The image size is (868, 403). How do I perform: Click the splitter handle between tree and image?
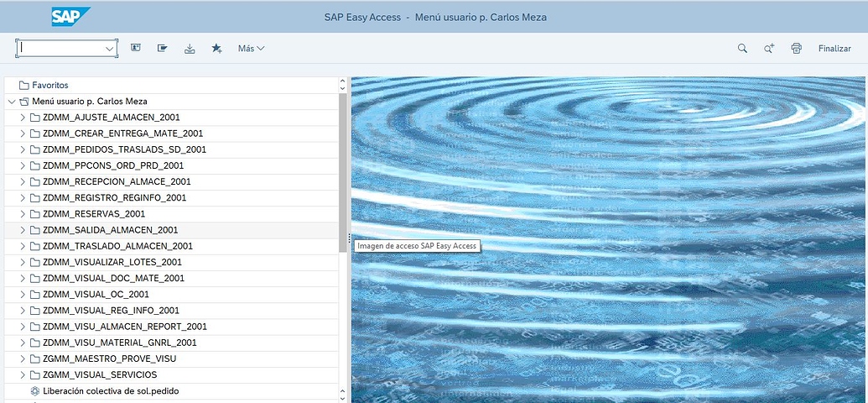(x=350, y=238)
